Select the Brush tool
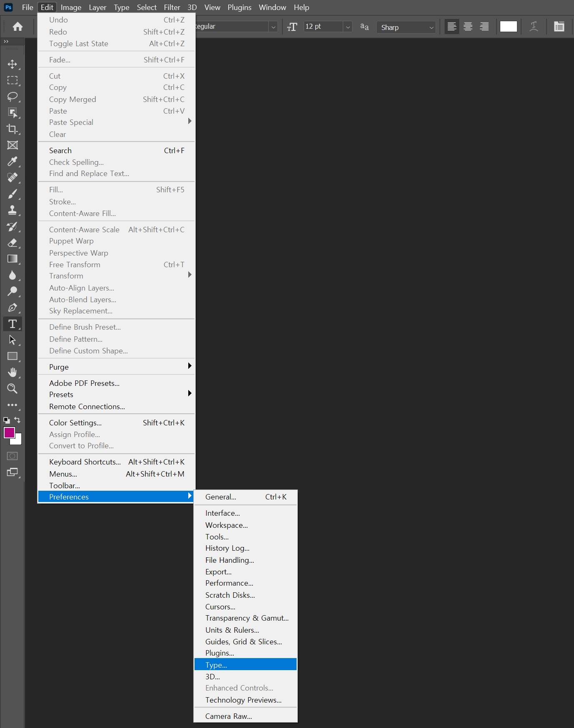The image size is (574, 728). tap(12, 194)
